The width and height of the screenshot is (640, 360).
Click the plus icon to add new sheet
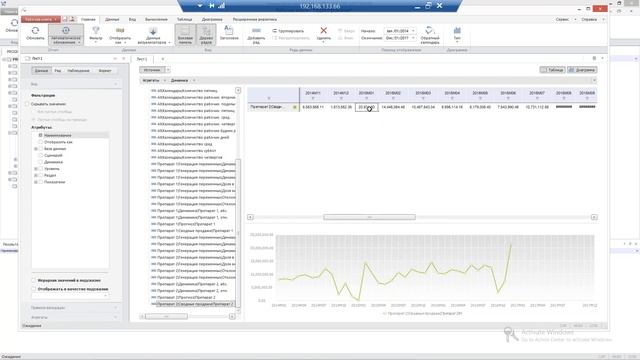(x=162, y=59)
